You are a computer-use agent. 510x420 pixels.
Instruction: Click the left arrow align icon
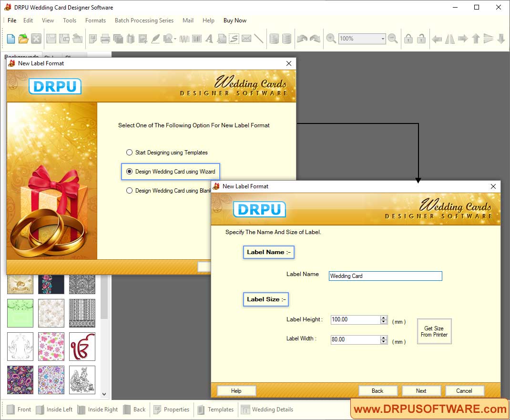(437, 39)
